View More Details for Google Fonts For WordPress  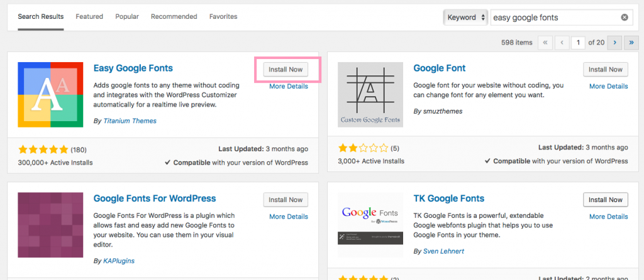pyautogui.click(x=288, y=217)
